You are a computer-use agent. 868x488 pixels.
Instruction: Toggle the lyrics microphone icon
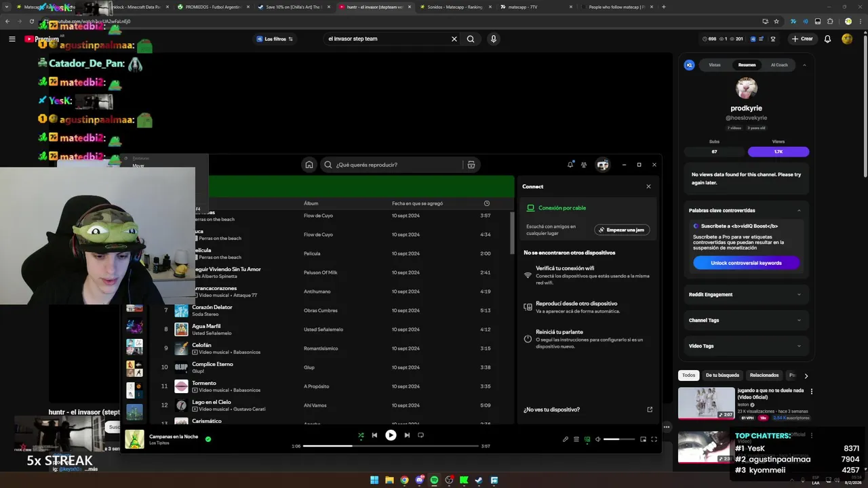566,439
